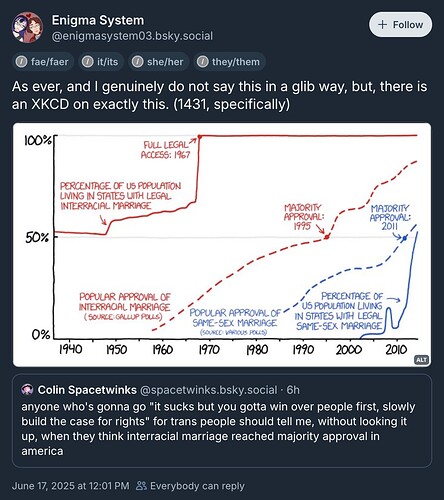Open the quoted Colin Spacetwinks post
This screenshot has width=444, height=500.
[x=222, y=421]
